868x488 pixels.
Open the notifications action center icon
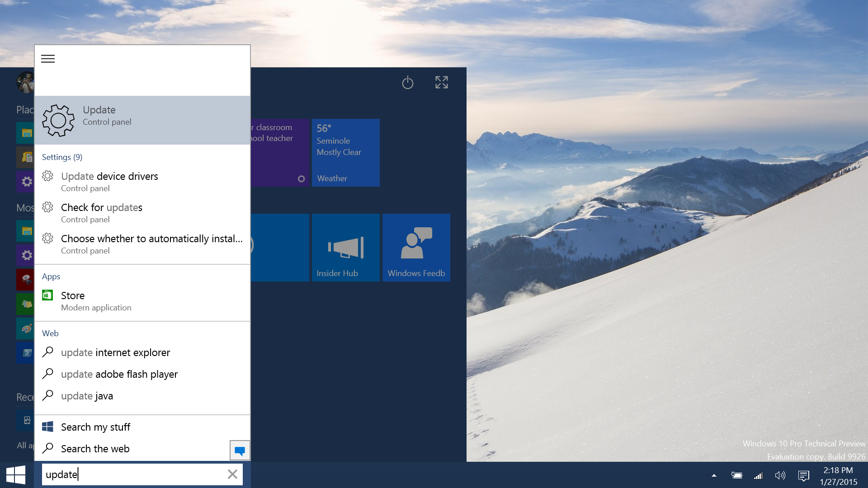[x=803, y=475]
